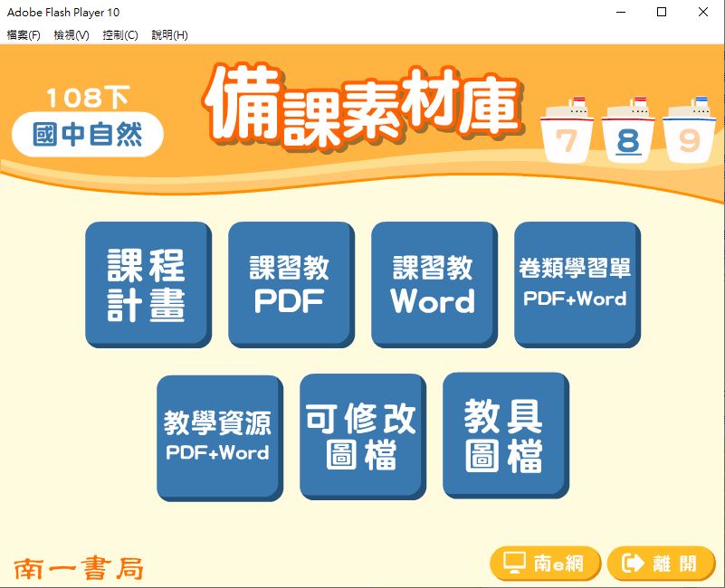Maximize the Flash Player window

pos(662,13)
